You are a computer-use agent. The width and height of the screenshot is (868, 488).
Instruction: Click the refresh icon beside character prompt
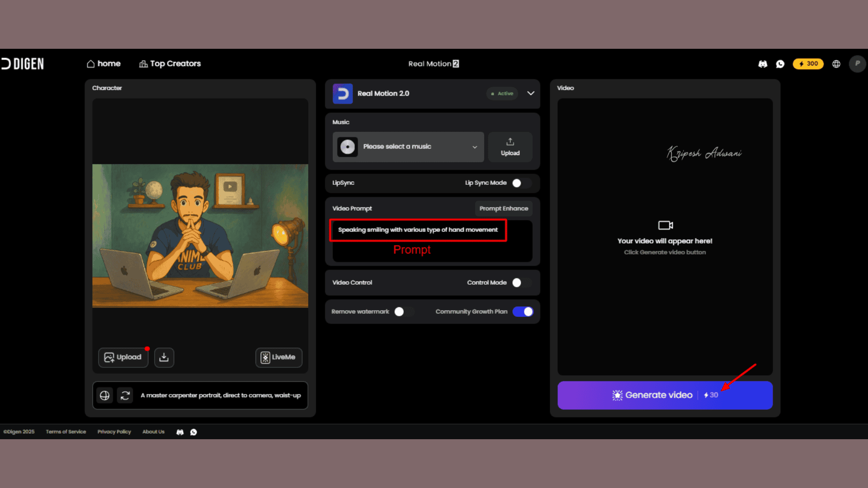[x=125, y=395]
